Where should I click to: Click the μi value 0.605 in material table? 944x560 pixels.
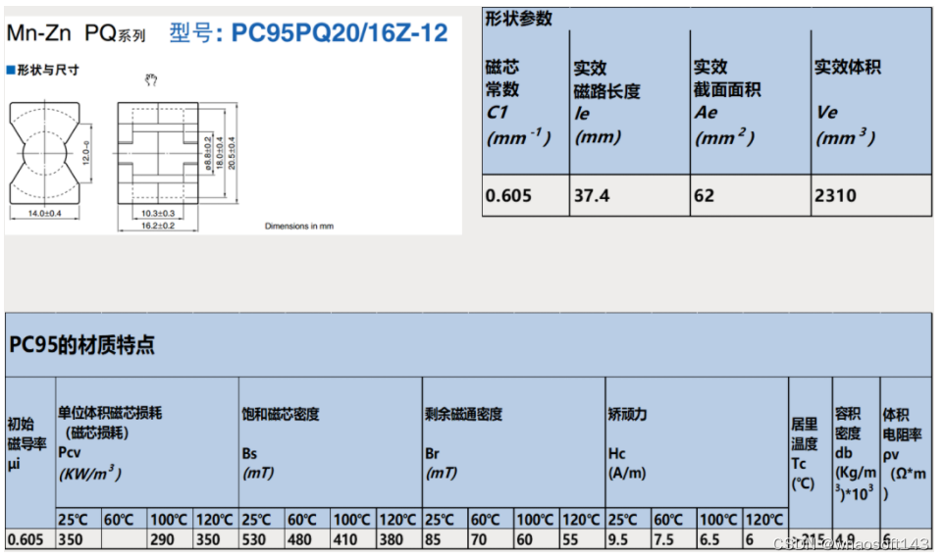click(26, 539)
